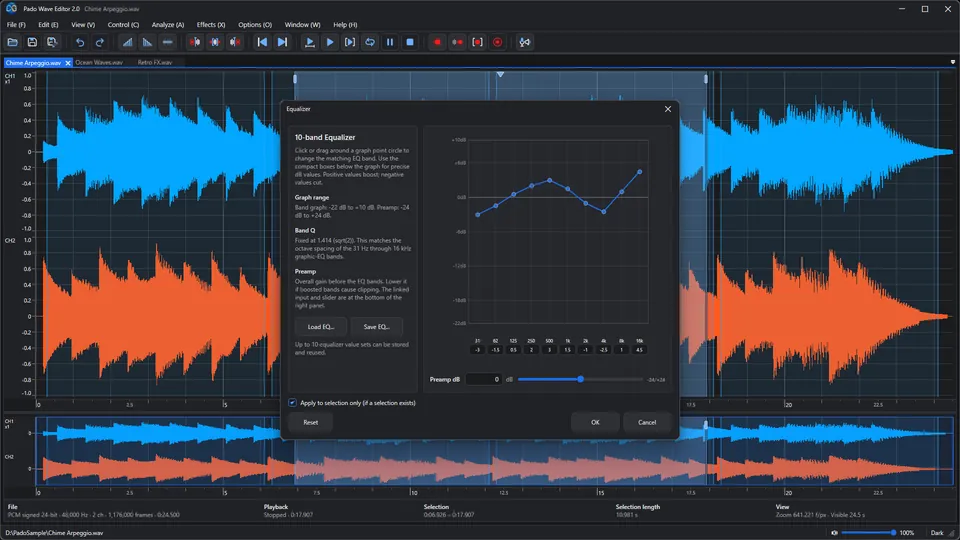This screenshot has height=540, width=960.
Task: Click the selection start handle above waveform
Action: (x=294, y=79)
